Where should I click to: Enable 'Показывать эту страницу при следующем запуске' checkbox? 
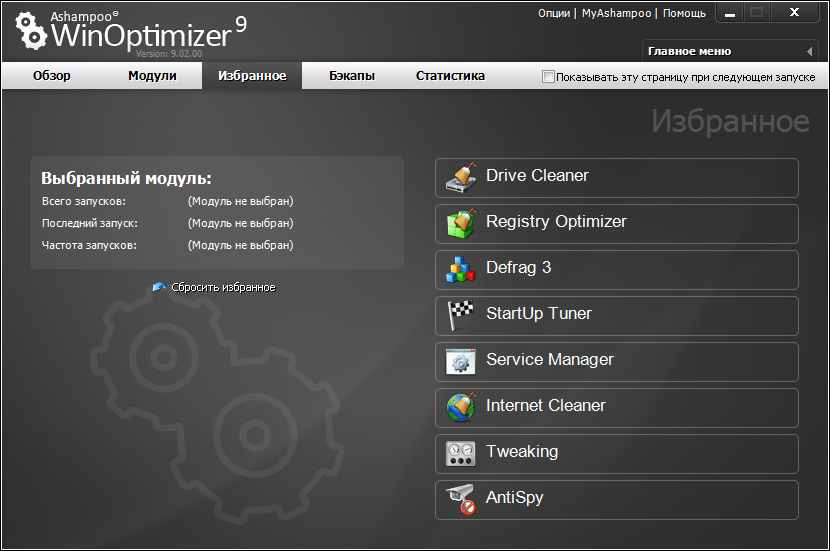coord(547,77)
